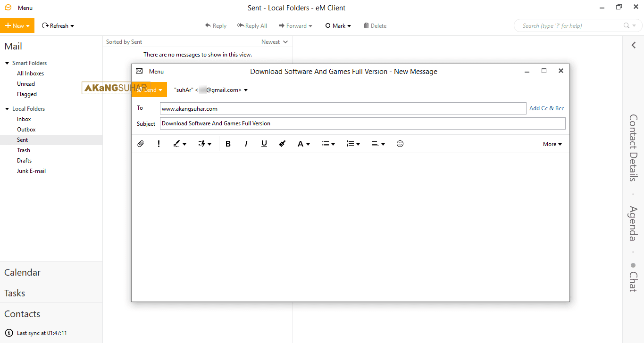Screen dimensions: 644x343
Task: Focus the main search field
Action: 571,26
